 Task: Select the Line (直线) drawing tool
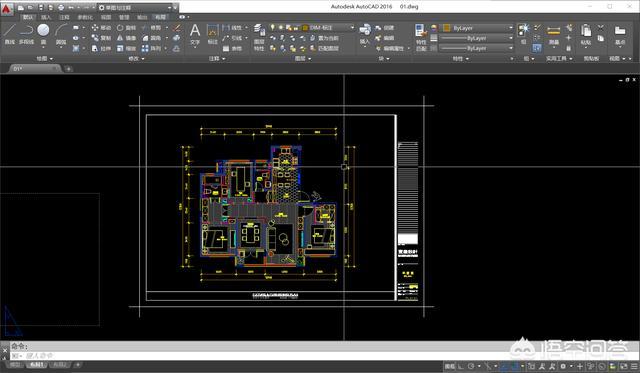click(9, 34)
